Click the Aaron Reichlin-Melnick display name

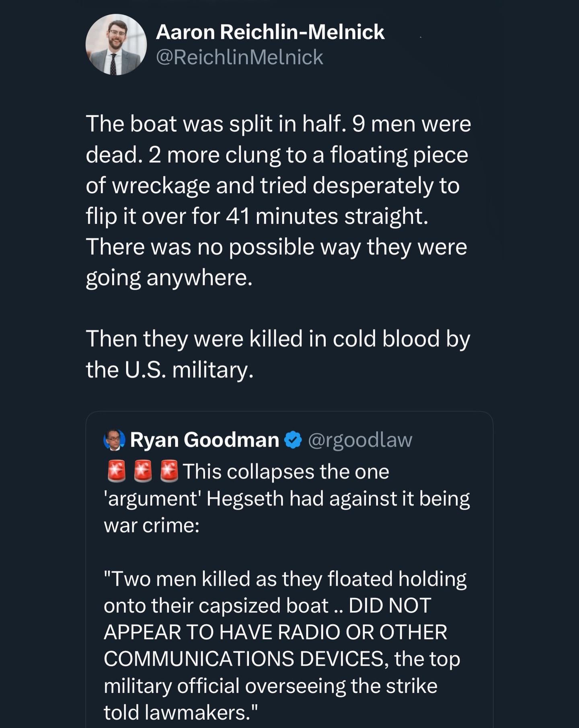270,32
